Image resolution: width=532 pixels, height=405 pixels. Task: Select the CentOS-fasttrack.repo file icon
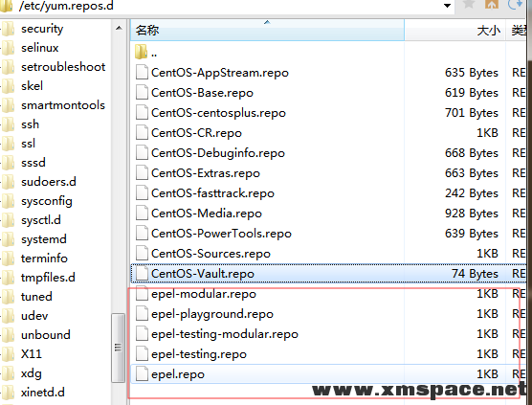click(142, 192)
